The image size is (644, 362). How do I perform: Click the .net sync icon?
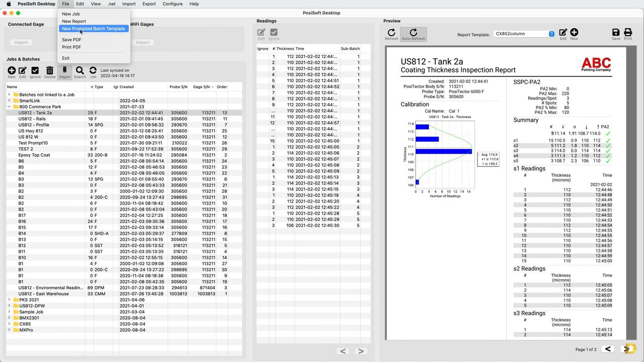pyautogui.click(x=93, y=72)
